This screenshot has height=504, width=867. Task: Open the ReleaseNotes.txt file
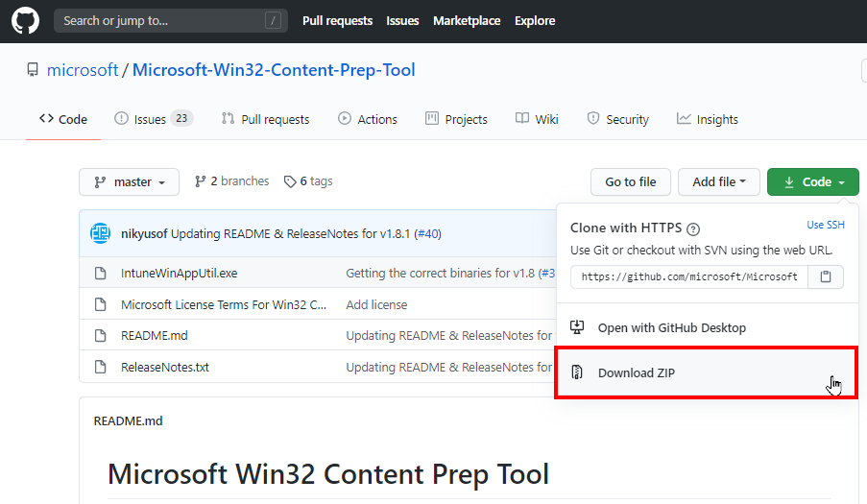point(165,367)
